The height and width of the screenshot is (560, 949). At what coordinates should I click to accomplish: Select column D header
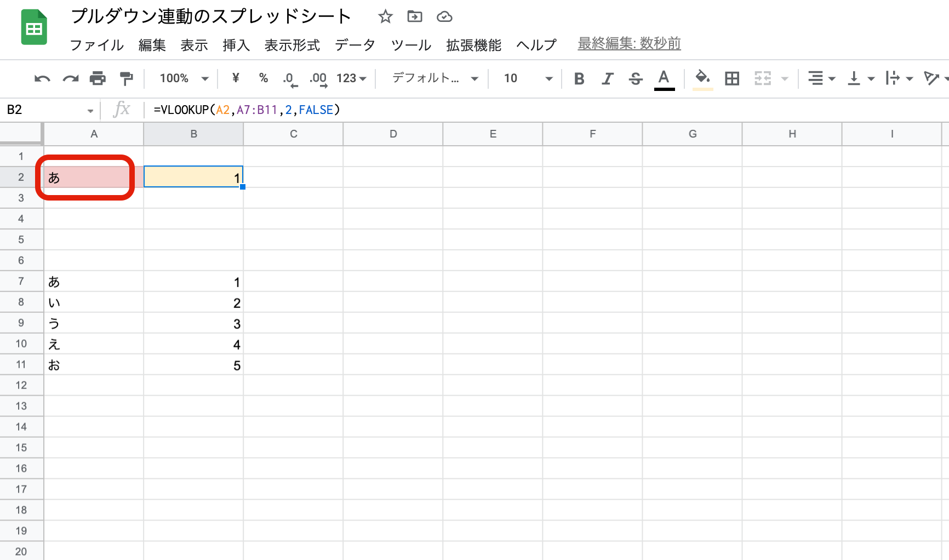393,134
